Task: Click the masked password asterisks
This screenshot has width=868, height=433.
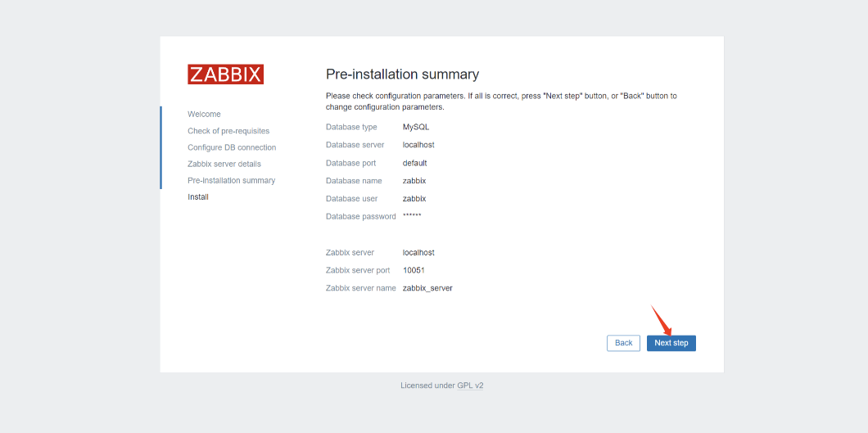Action: [412, 215]
